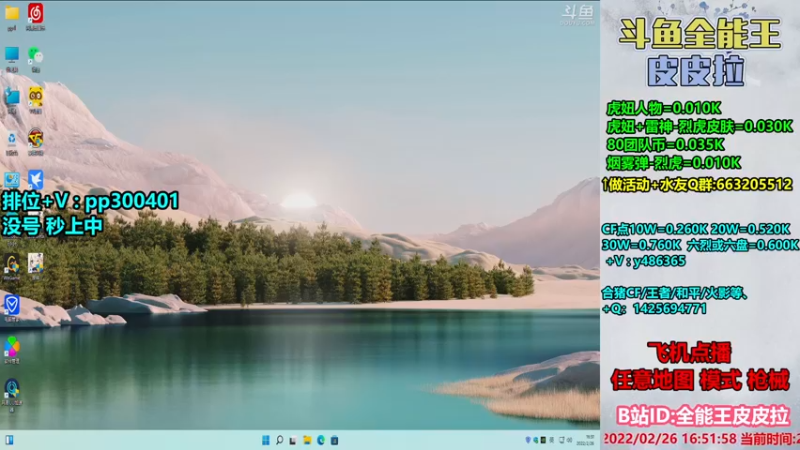The height and width of the screenshot is (450, 800).
Task: Launch the round red-gold game shortcut
Action: (x=35, y=138)
